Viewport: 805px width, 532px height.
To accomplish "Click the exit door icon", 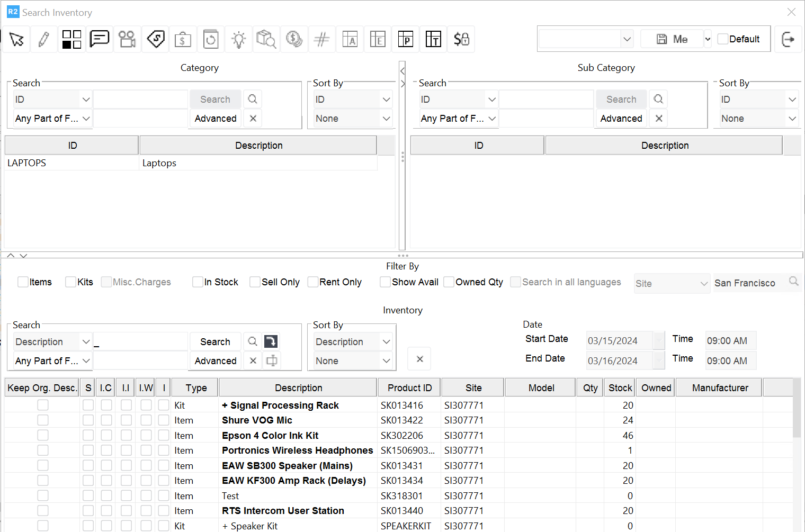I will pos(788,39).
